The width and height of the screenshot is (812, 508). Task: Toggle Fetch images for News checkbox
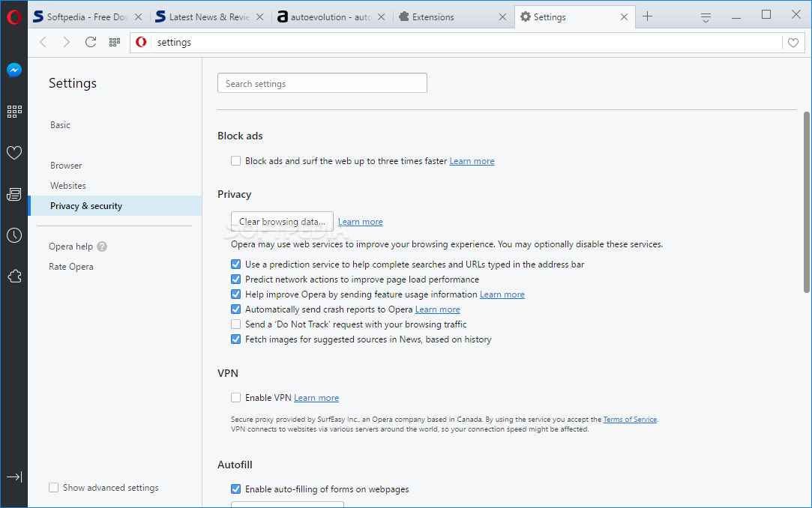click(x=235, y=339)
